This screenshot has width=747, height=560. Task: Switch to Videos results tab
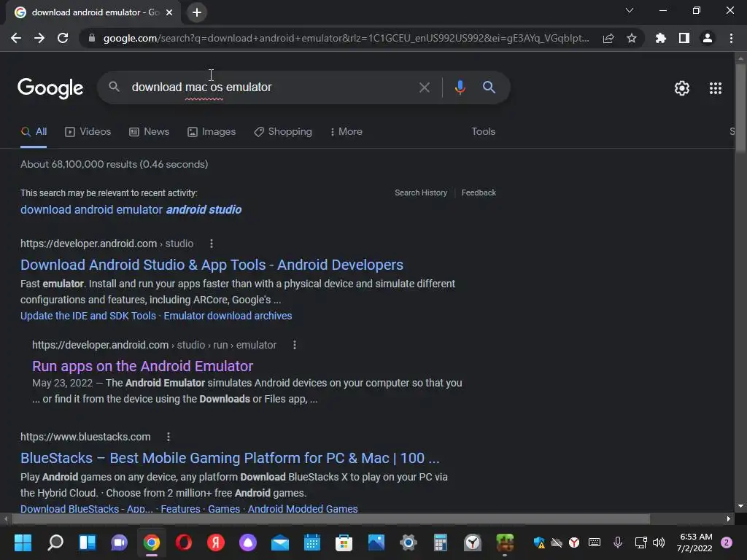click(x=88, y=132)
